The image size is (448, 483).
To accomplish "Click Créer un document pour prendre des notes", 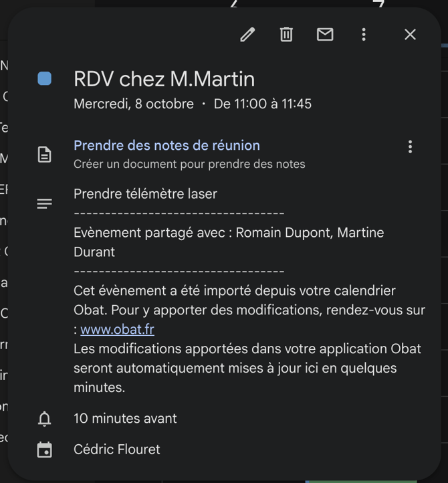I will [x=189, y=164].
